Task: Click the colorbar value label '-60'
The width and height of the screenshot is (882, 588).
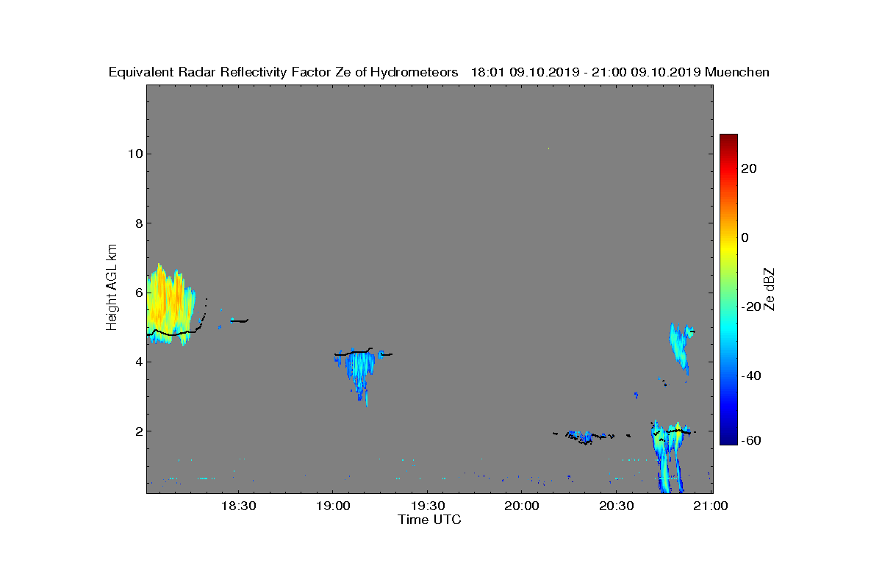Action: click(752, 441)
